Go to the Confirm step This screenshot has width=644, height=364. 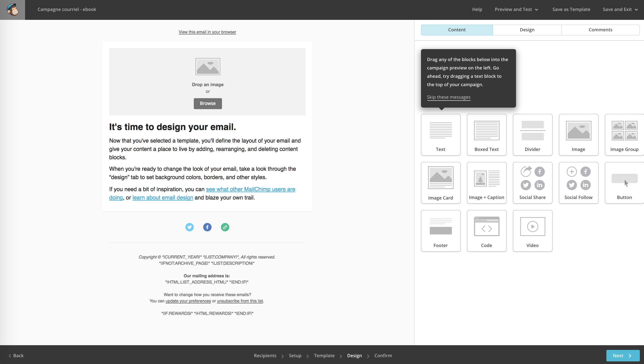click(x=383, y=355)
